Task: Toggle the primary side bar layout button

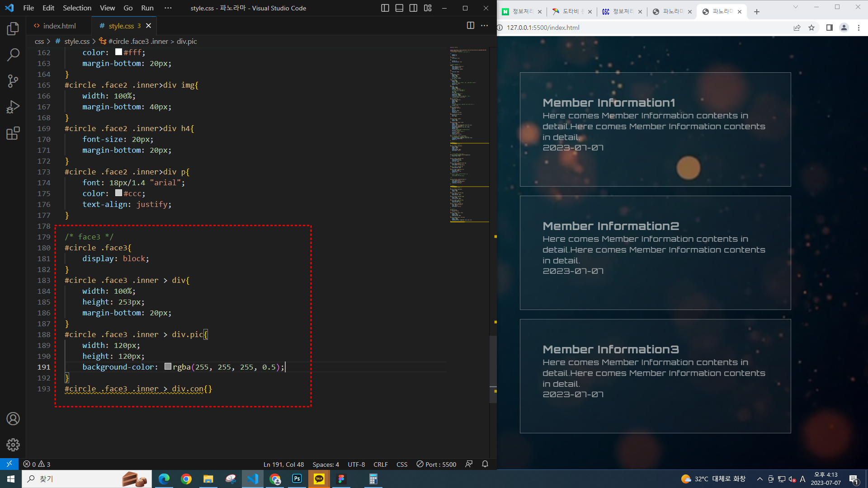Action: pos(385,8)
